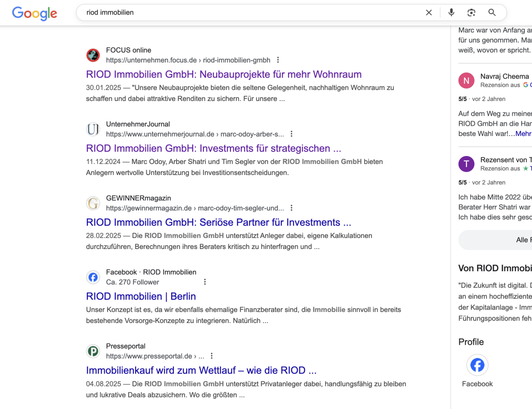Click the purple T reviewer avatar

coord(466,164)
